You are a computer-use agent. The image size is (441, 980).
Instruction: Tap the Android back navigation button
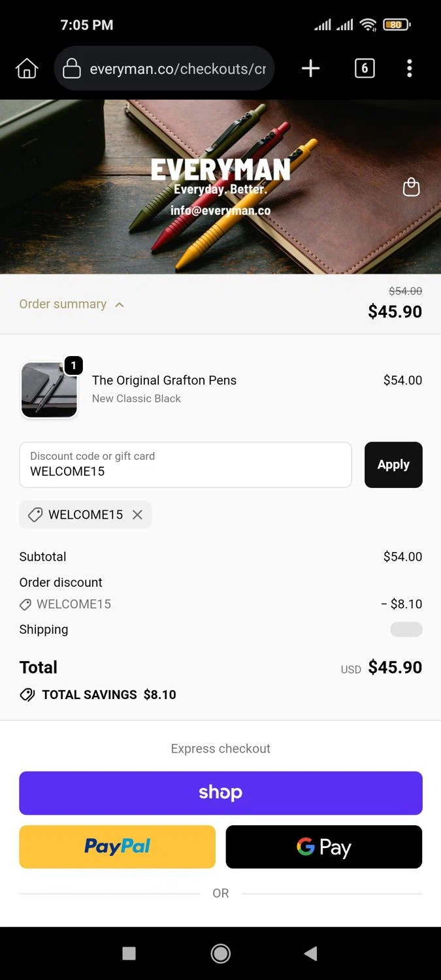point(311,954)
